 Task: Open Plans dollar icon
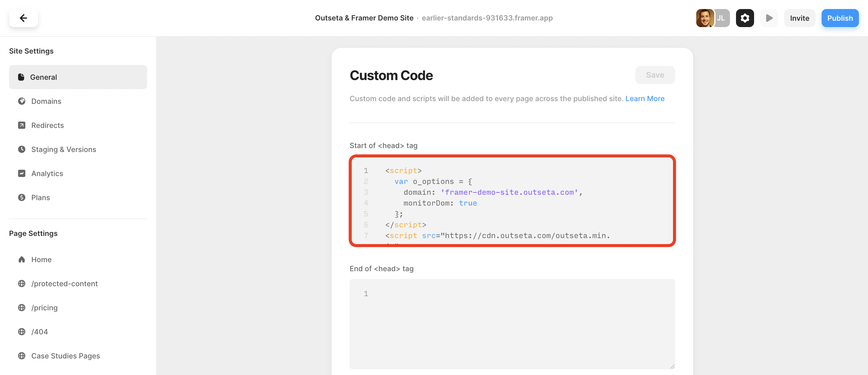click(x=22, y=197)
